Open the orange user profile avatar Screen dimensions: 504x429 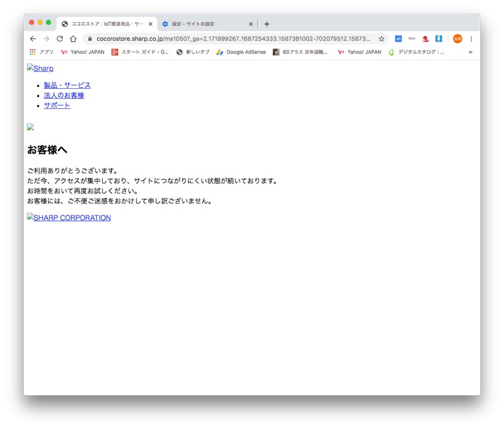pyautogui.click(x=457, y=38)
